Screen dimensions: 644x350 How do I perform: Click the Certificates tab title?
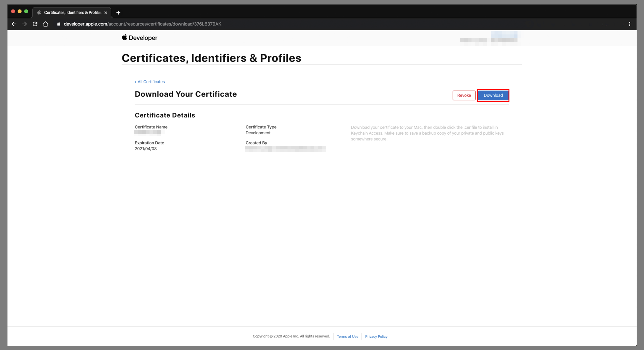coord(73,12)
